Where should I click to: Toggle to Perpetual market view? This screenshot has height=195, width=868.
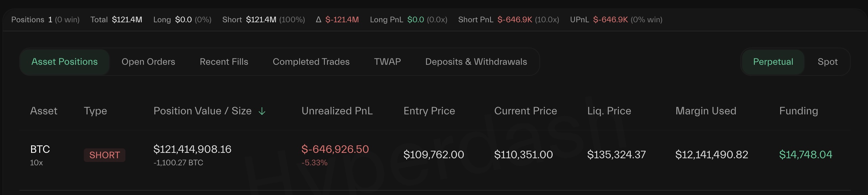point(773,62)
